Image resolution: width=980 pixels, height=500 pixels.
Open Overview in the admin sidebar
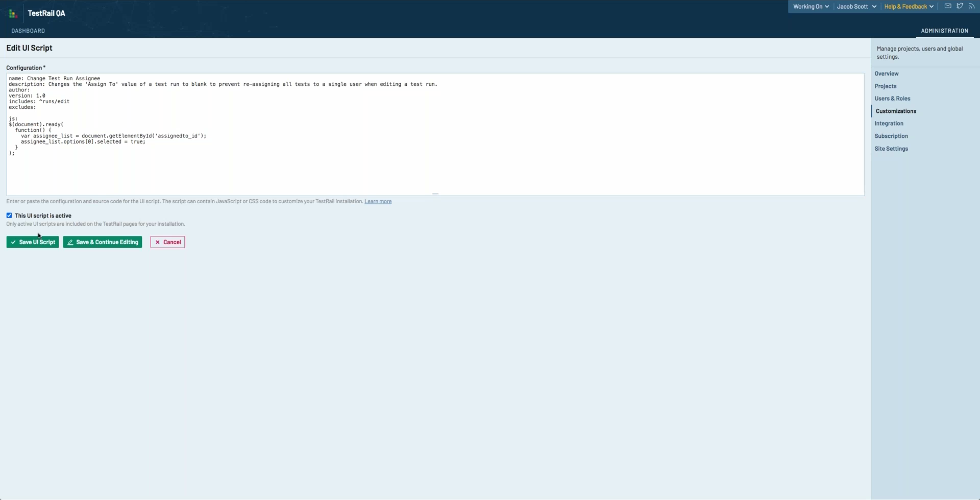click(886, 74)
